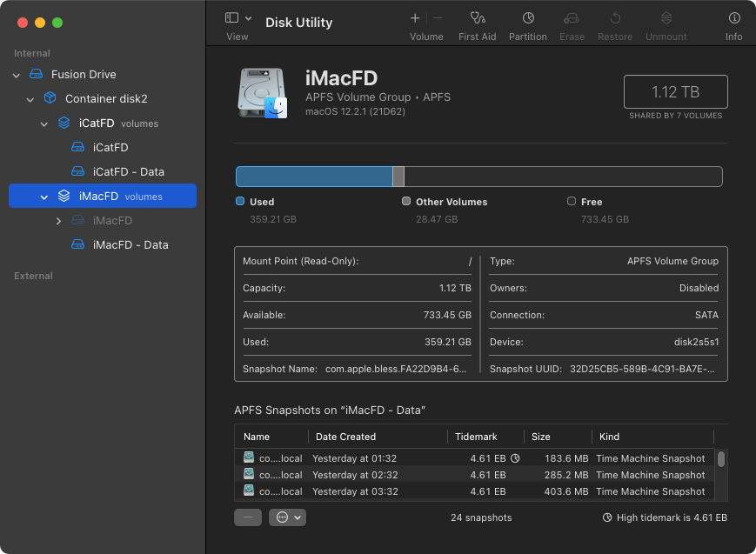
Task: Click the 1.12 TB capacity box
Action: click(x=675, y=91)
